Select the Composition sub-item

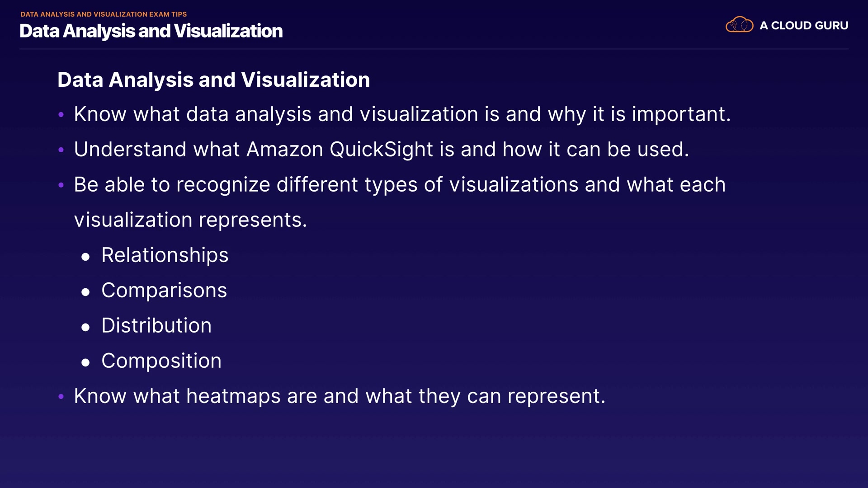tap(161, 361)
